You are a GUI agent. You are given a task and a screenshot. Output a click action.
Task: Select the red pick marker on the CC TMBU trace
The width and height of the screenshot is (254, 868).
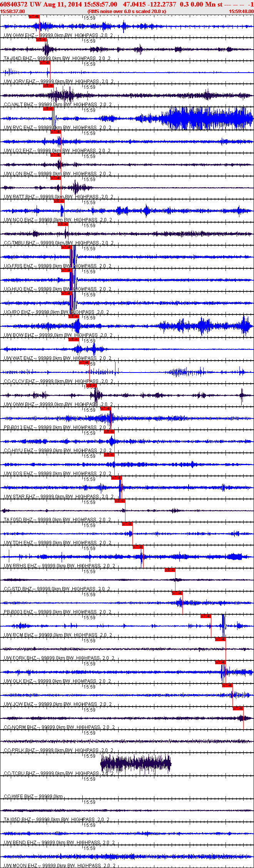tap(63, 224)
